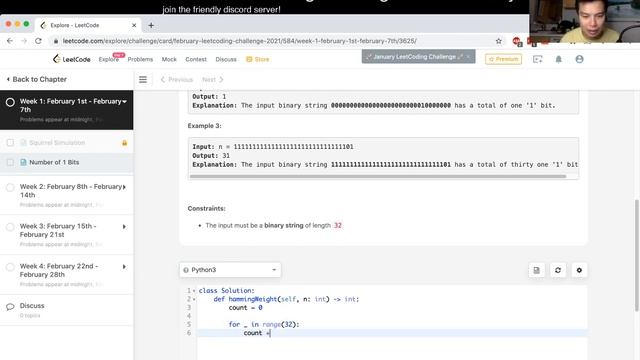Click the macOS green maximize button

[26, 24]
